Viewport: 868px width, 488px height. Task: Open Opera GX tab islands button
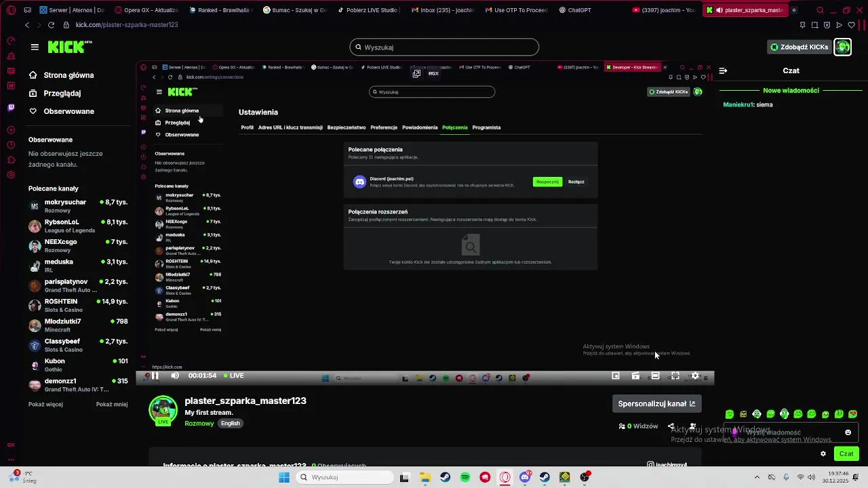26,10
